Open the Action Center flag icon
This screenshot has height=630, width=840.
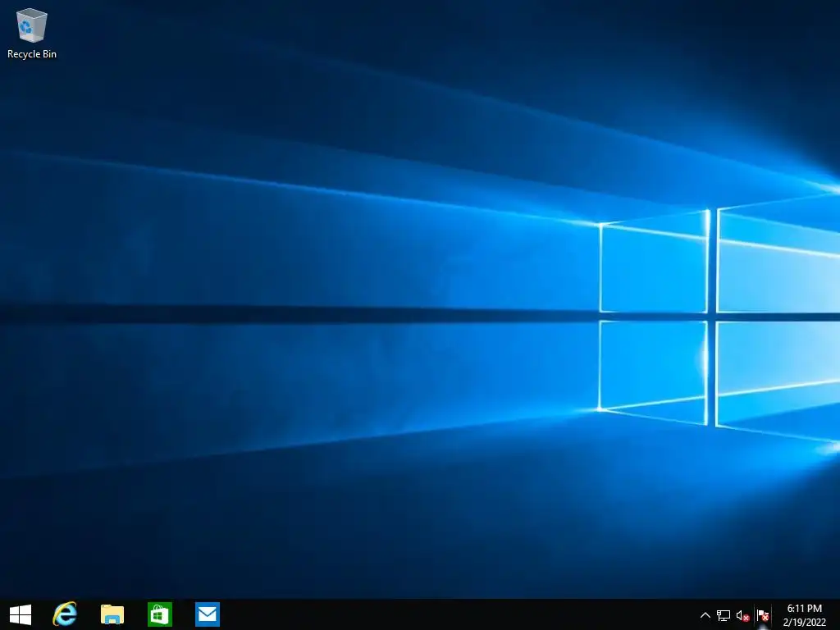(x=763, y=615)
